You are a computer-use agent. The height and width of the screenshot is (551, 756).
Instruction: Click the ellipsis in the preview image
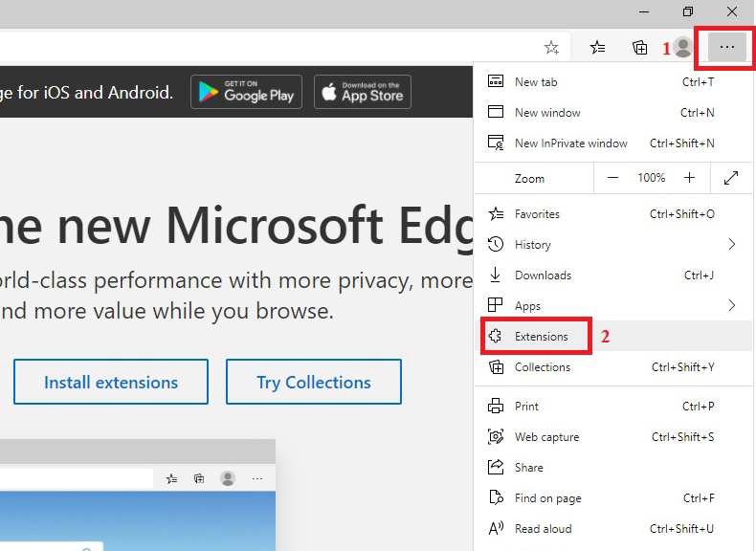click(257, 478)
